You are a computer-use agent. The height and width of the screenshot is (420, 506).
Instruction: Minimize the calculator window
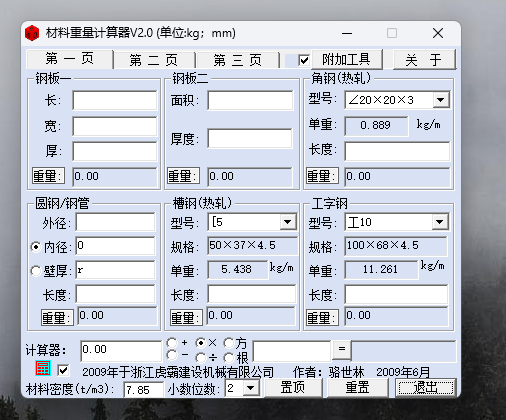point(347,33)
